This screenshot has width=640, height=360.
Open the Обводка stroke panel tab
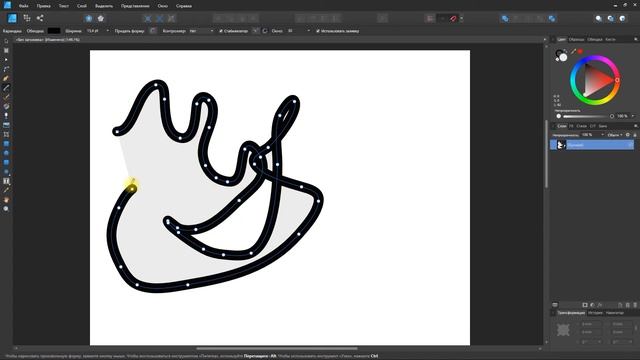(x=594, y=40)
